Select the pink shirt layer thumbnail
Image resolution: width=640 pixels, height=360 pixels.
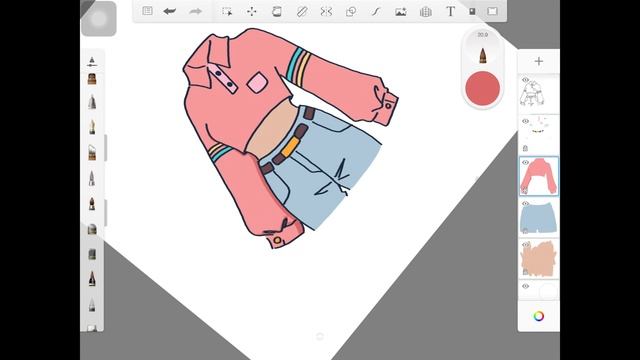point(539,176)
